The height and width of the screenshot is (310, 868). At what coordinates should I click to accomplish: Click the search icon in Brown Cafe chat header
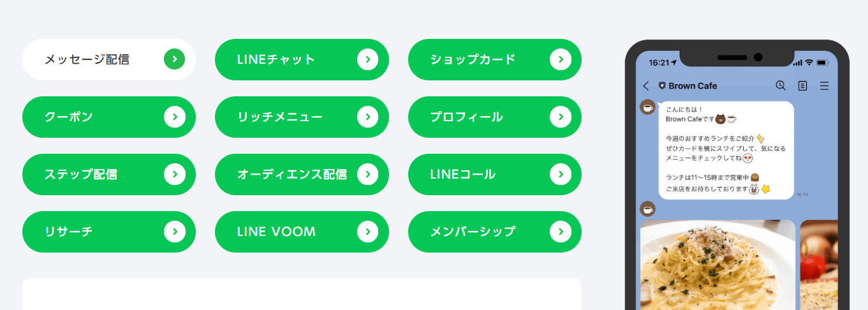780,85
